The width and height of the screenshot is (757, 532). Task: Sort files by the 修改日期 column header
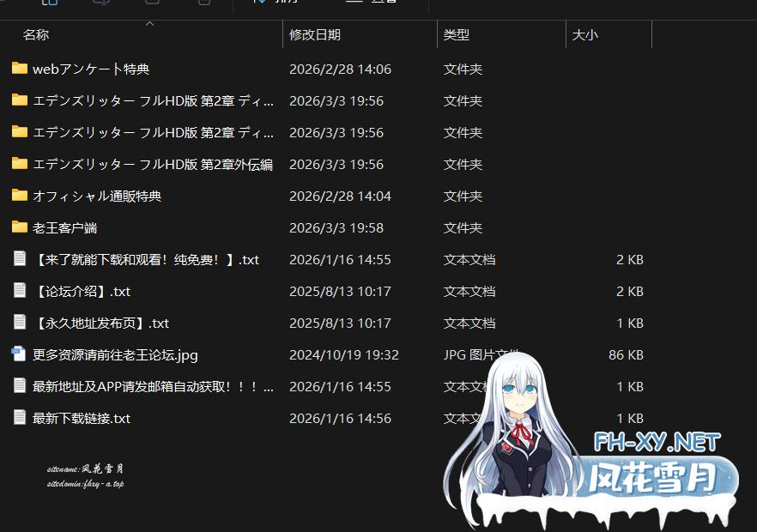(x=313, y=34)
